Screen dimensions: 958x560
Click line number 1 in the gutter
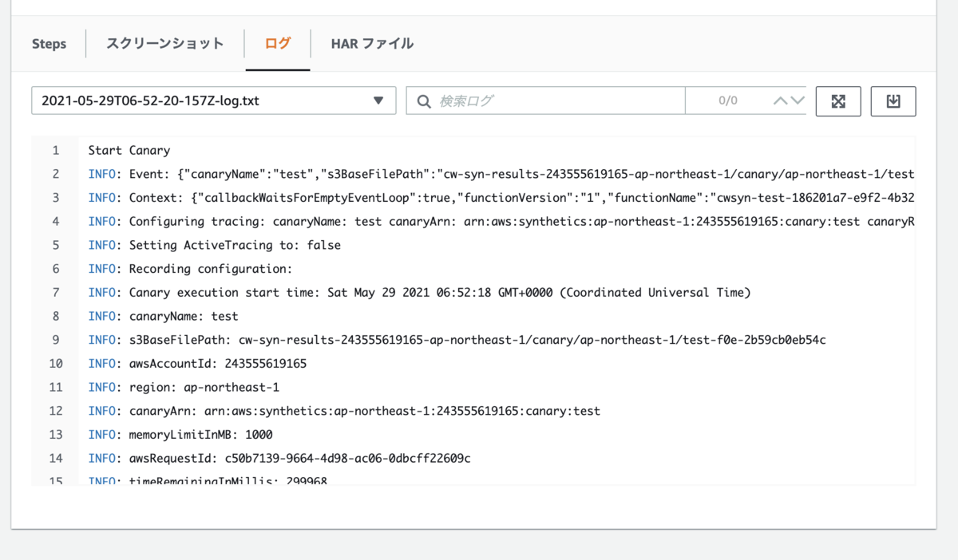pos(56,150)
